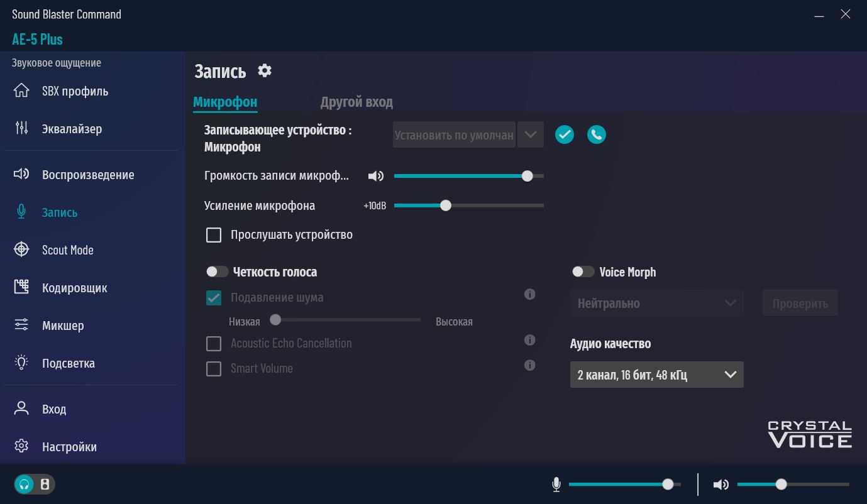Click the teal phone communication device icon
This screenshot has width=867, height=504.
597,134
